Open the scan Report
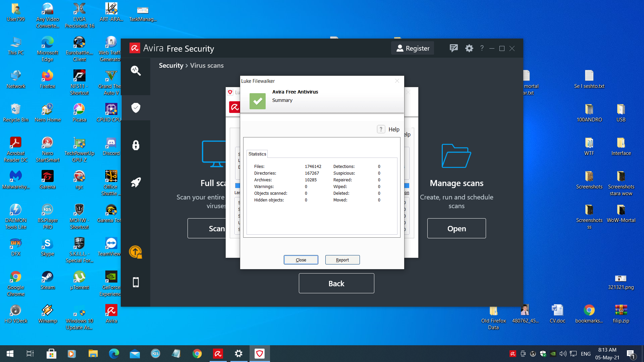The image size is (644, 362). click(342, 260)
